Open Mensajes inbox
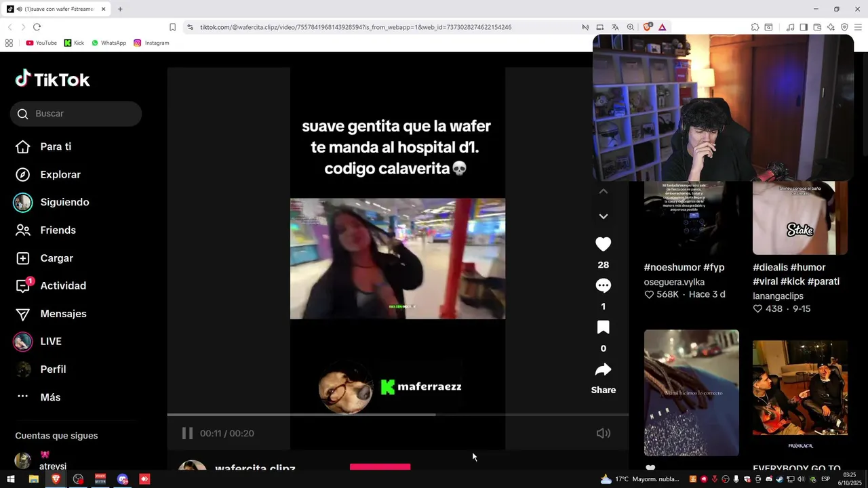This screenshot has height=488, width=868. [x=63, y=314]
